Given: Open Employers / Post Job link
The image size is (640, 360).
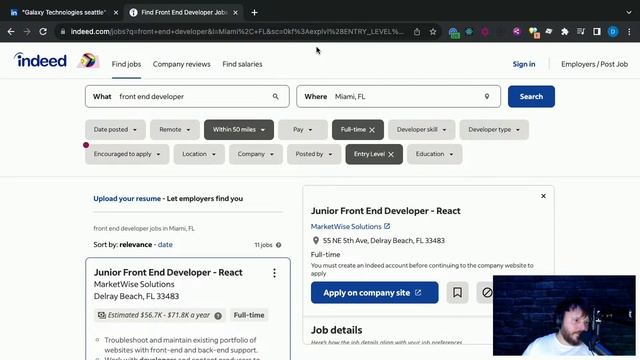Looking at the screenshot, I should click(594, 64).
